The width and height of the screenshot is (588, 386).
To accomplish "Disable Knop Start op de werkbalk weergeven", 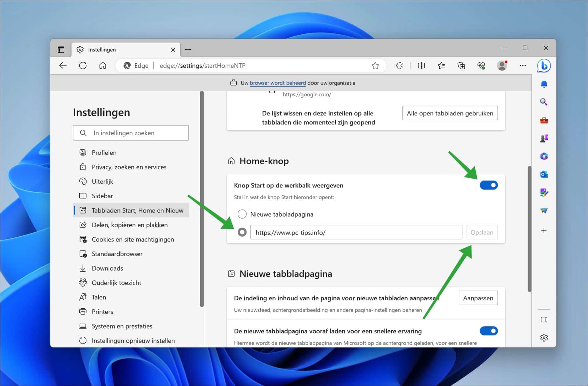I will point(489,185).
